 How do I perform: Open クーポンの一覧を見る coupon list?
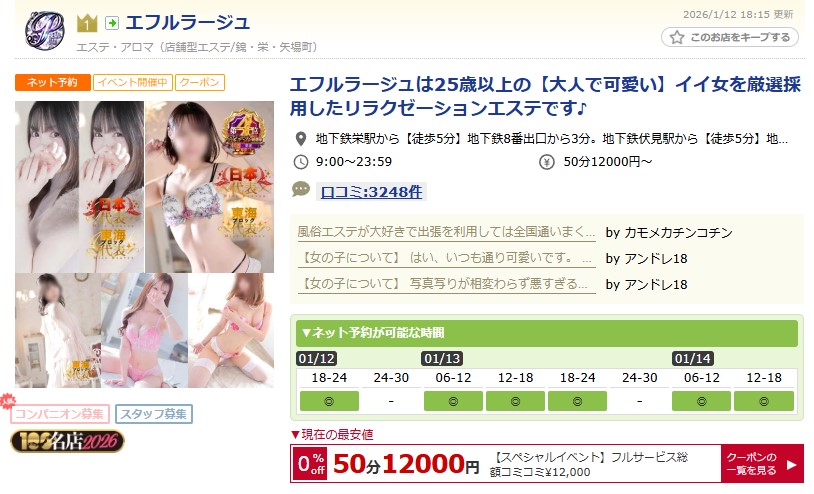coord(762,464)
